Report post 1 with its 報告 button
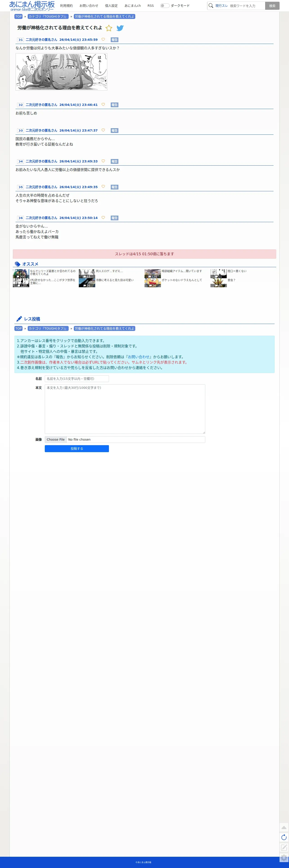 115,40
